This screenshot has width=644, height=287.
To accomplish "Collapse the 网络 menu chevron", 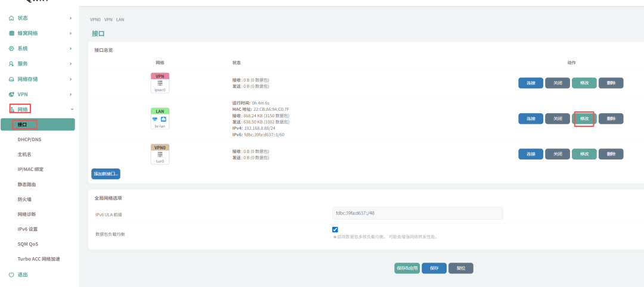I will pyautogui.click(x=72, y=110).
